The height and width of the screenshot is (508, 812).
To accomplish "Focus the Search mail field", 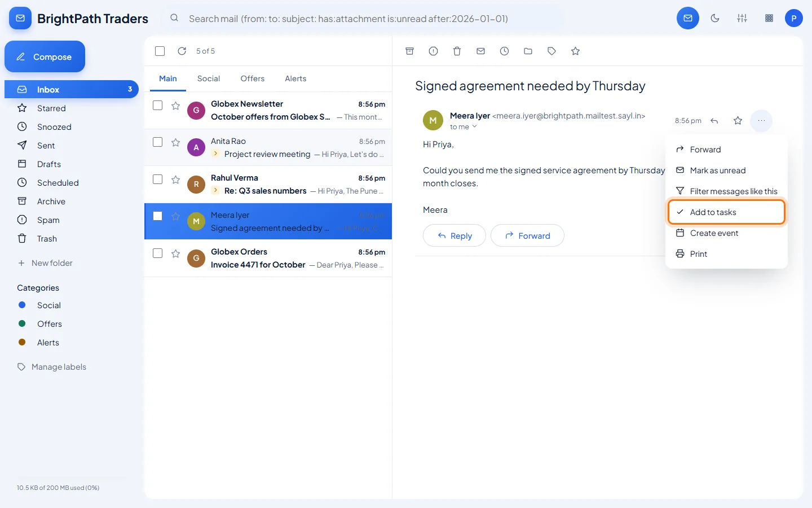I will 364,19.
